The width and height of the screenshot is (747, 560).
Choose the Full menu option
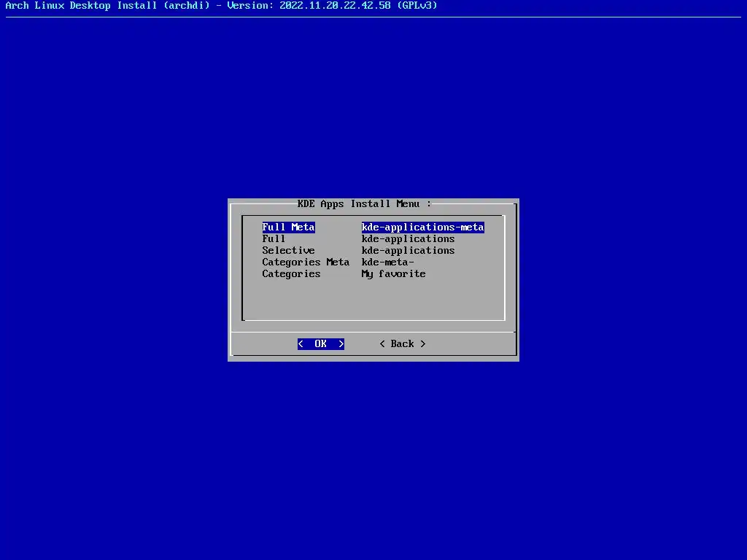click(274, 238)
